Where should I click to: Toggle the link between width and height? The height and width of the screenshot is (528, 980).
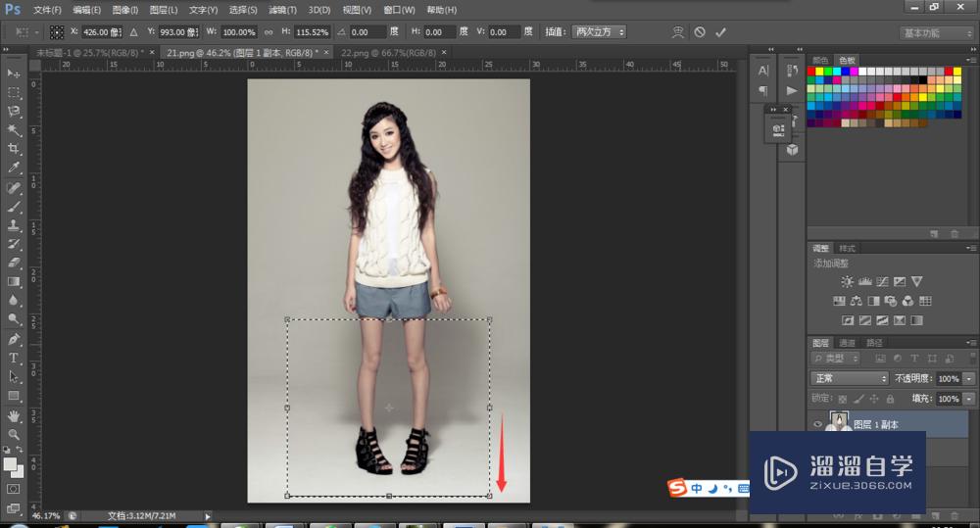269,32
